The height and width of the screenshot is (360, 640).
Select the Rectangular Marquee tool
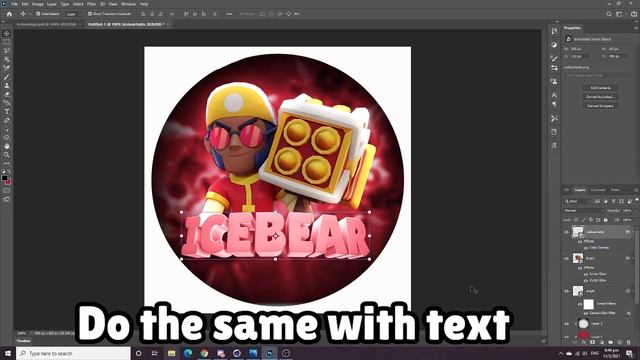[7, 42]
